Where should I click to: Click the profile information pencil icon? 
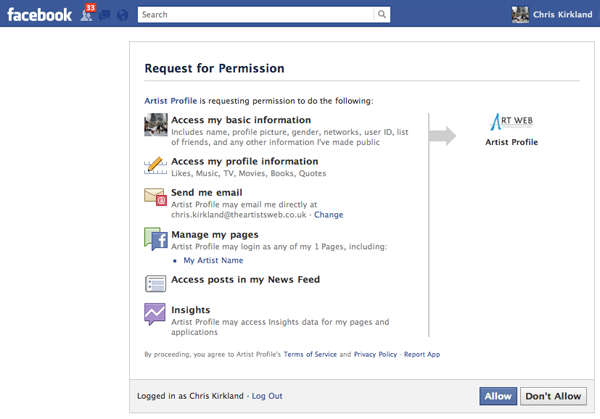coord(155,166)
